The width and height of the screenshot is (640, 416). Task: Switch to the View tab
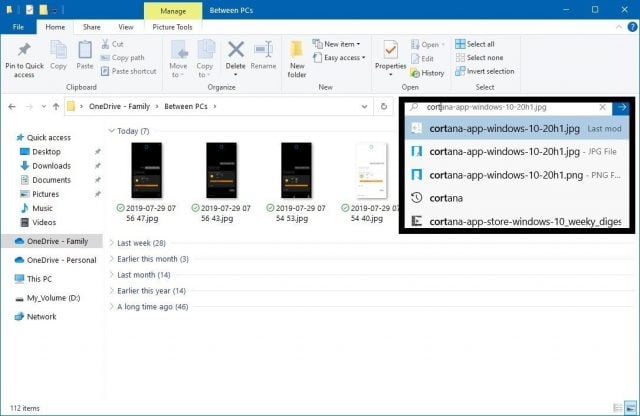(126, 27)
